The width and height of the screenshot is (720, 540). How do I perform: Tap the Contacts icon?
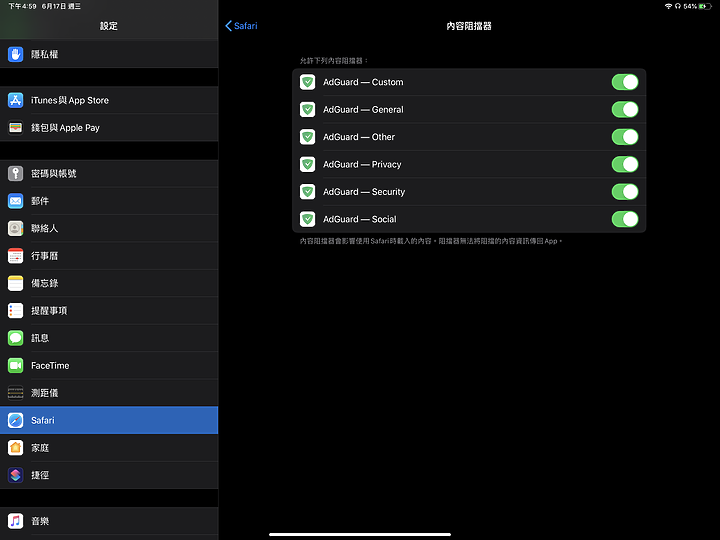16,228
